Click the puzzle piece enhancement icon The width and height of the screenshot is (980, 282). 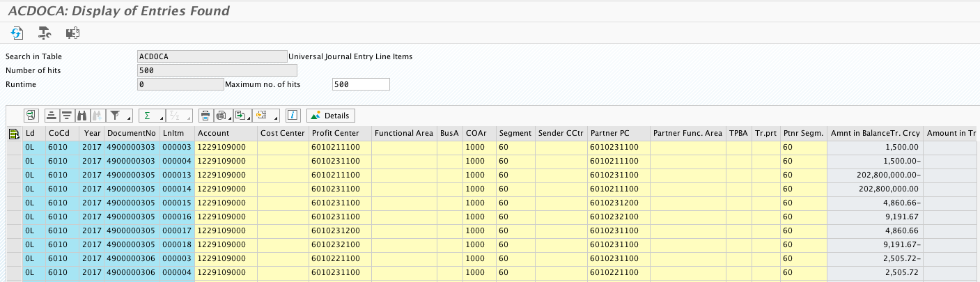pyautogui.click(x=72, y=33)
